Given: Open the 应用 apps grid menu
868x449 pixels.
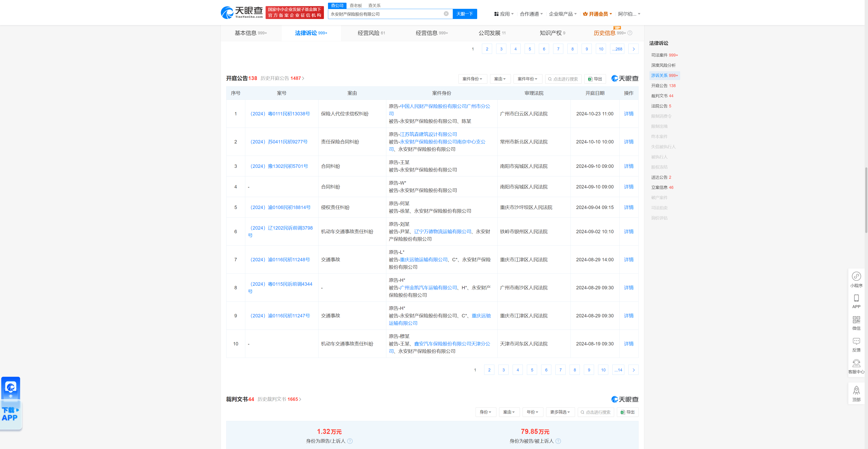Looking at the screenshot, I should coord(504,14).
